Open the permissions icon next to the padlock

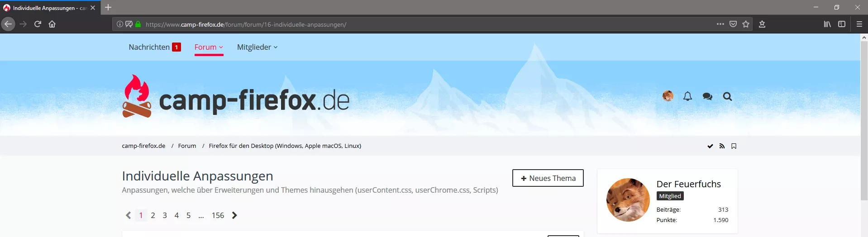pyautogui.click(x=129, y=24)
